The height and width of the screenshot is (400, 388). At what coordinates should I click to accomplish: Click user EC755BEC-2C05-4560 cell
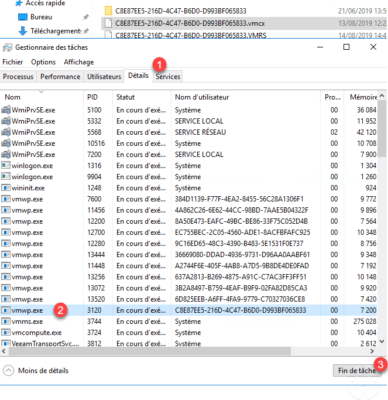coord(242,232)
